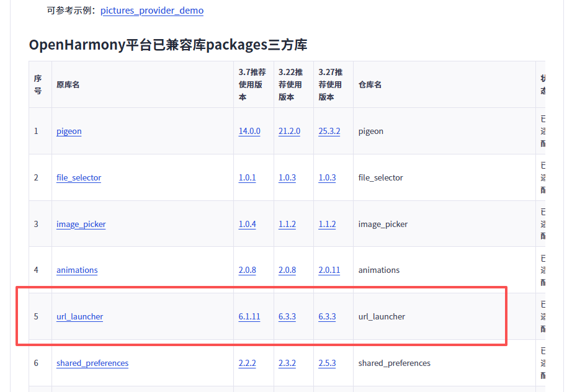
Task: Open the pigeon library link
Action: pyautogui.click(x=69, y=131)
